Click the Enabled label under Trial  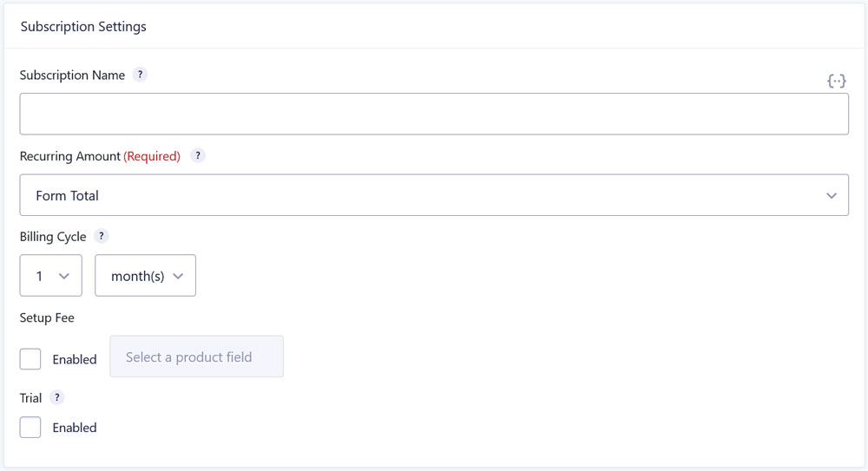coord(74,428)
